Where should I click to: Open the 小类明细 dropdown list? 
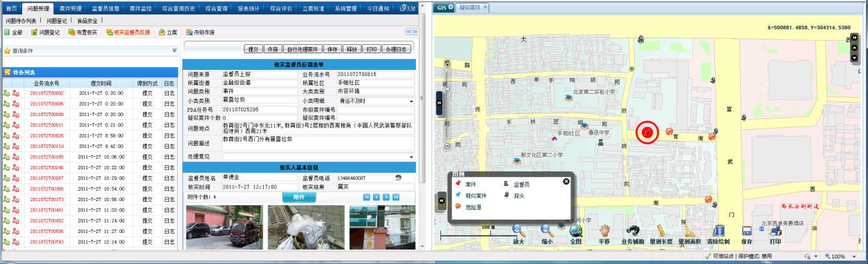coord(412,101)
